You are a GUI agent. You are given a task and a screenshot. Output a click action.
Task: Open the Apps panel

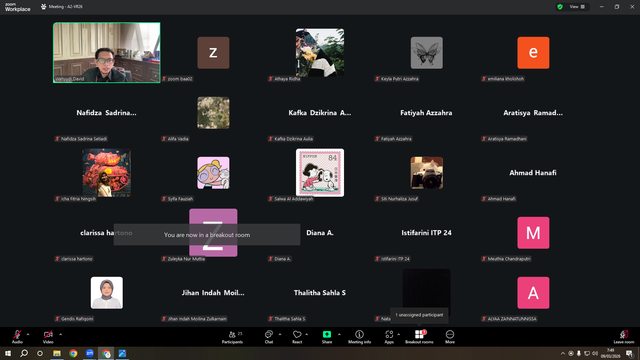pos(389,337)
